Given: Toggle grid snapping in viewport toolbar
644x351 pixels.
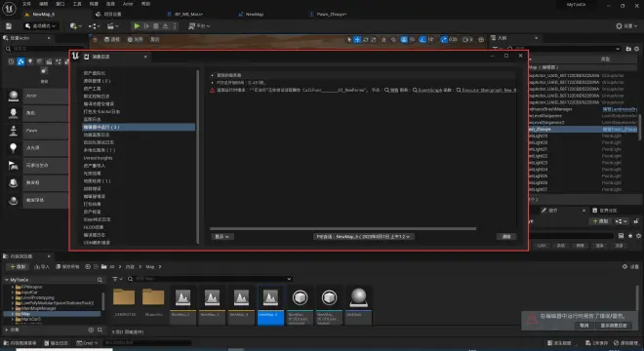Looking at the screenshot, I should 404,39.
